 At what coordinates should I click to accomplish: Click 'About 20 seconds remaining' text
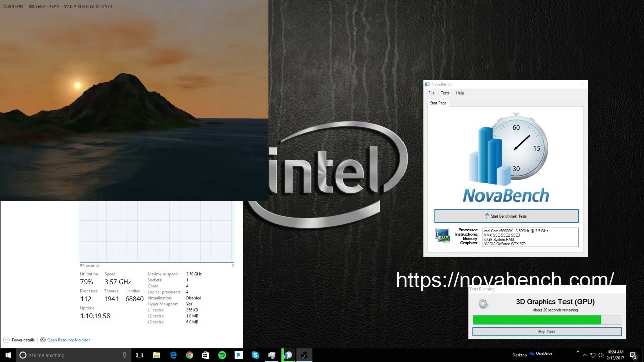[x=555, y=310]
